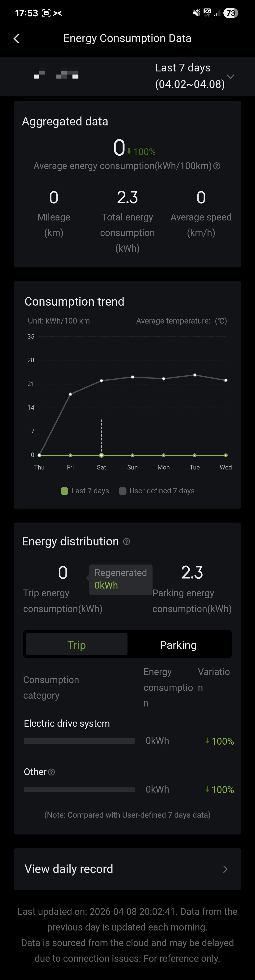Tap the Regenerated 0kWh bubble
The image size is (255, 980).
pos(120,579)
